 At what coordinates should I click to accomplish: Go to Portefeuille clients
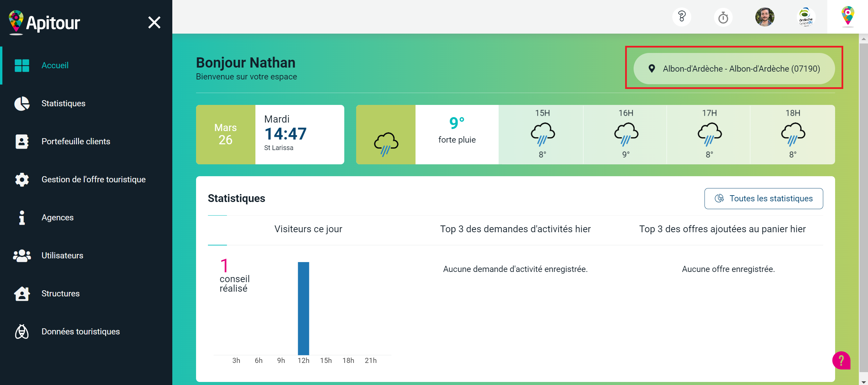(76, 141)
